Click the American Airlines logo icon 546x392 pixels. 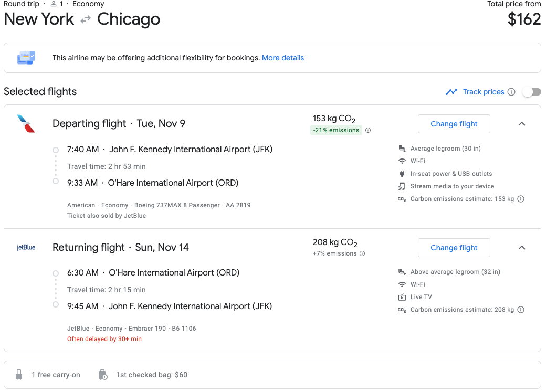point(26,124)
